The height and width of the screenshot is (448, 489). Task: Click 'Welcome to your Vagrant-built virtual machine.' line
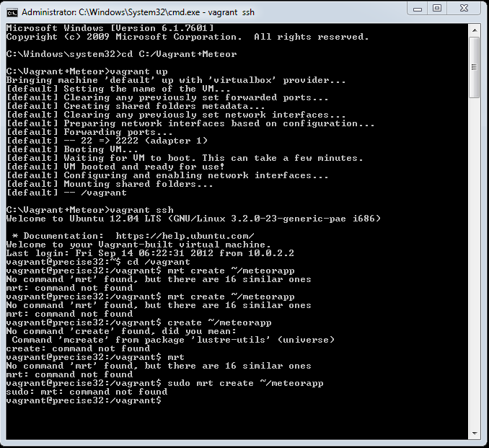click(138, 245)
